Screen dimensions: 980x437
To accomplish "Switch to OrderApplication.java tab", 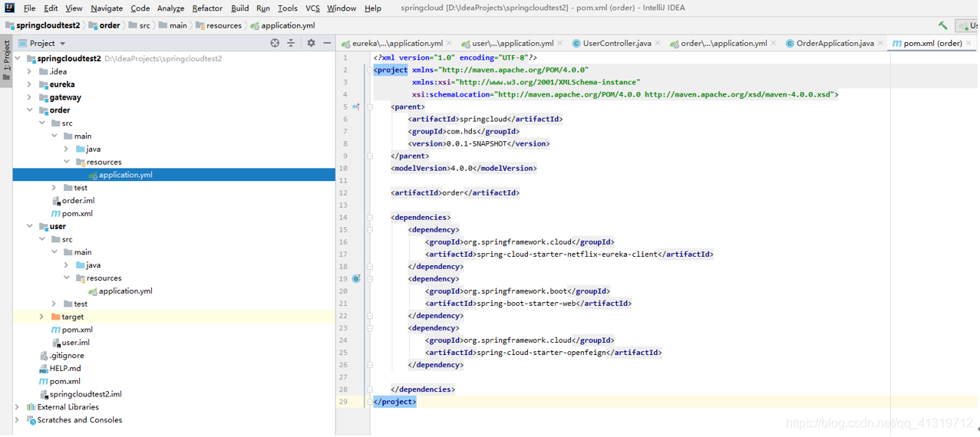I will coord(834,44).
